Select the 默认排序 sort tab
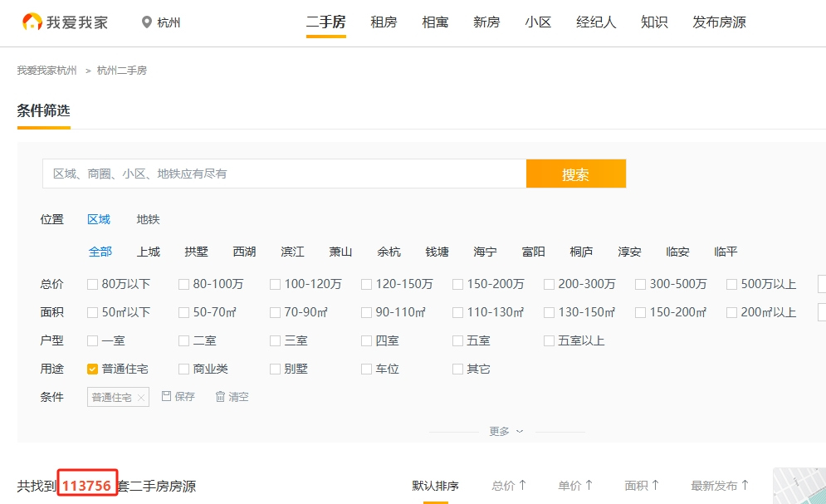This screenshot has height=504, width=826. [435, 486]
